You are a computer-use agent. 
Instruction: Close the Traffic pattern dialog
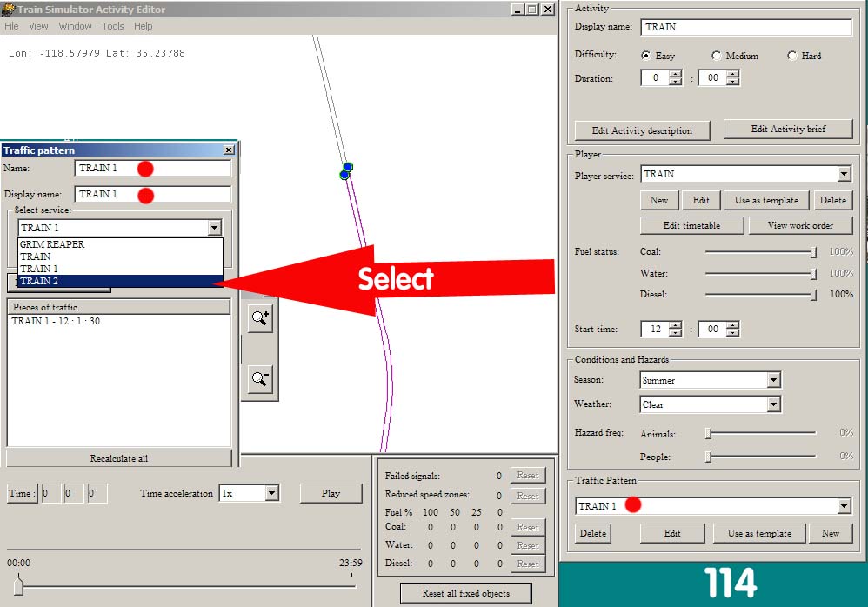[x=229, y=150]
